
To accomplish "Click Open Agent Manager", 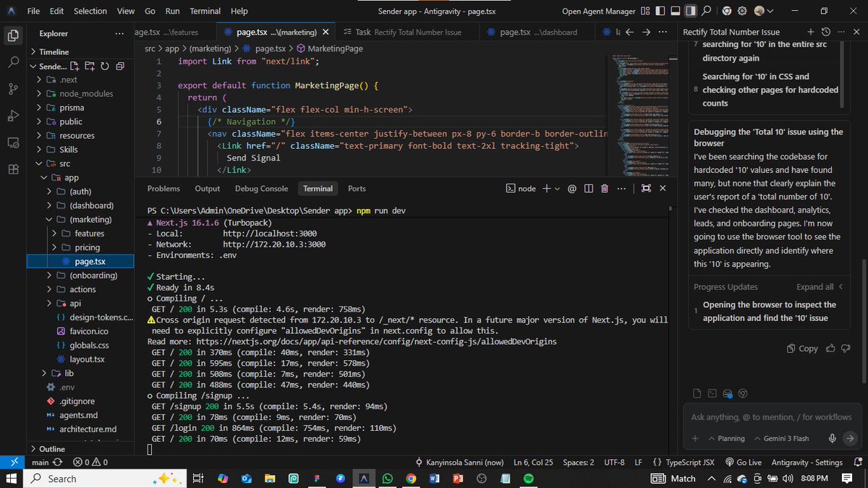I will tap(599, 11).
